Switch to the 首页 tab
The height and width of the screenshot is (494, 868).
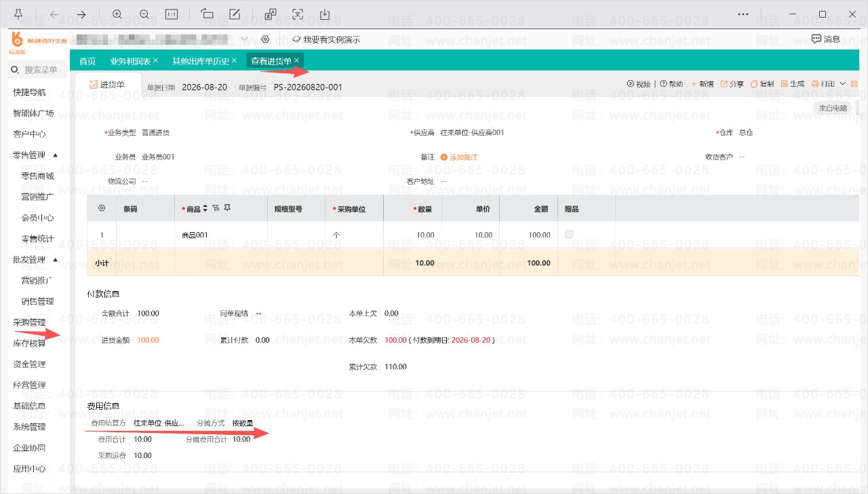87,61
